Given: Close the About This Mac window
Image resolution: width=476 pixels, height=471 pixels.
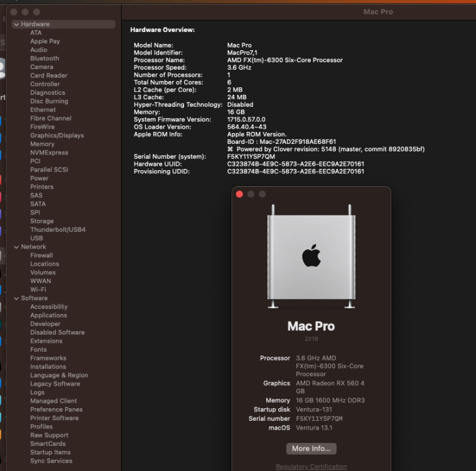Looking at the screenshot, I should pos(239,194).
